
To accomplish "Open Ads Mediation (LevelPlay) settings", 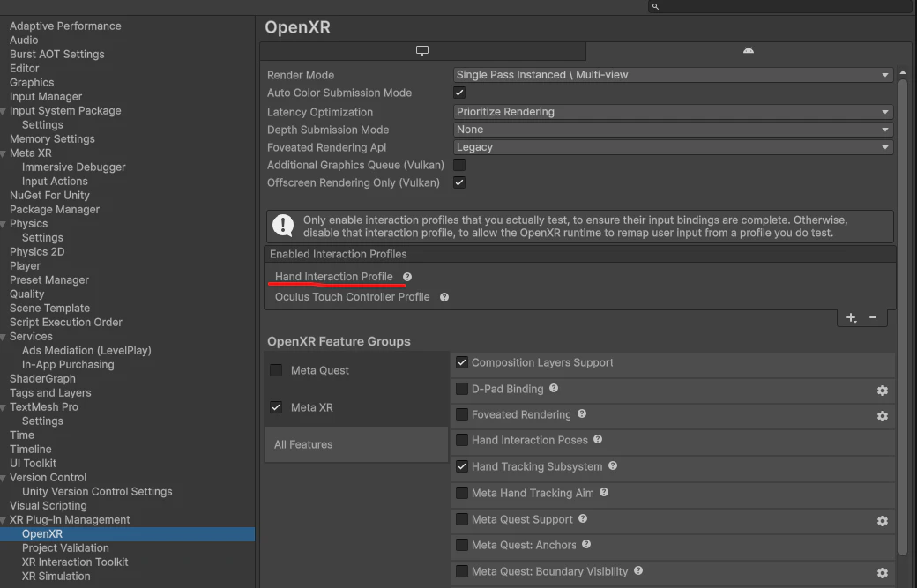I will 86,350.
